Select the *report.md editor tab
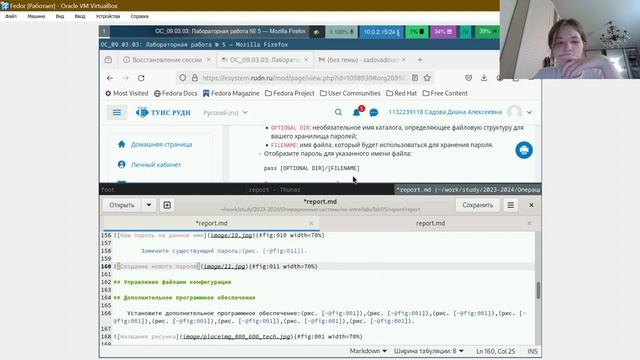Image resolution: width=640 pixels, height=360 pixels. [x=211, y=223]
